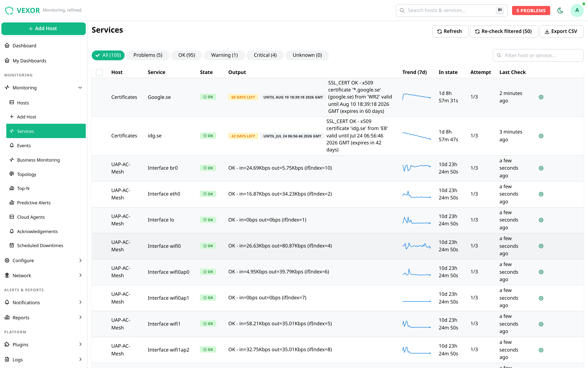588x368 pixels.
Task: Open the Cloud Agents page
Action: [x=46, y=217]
